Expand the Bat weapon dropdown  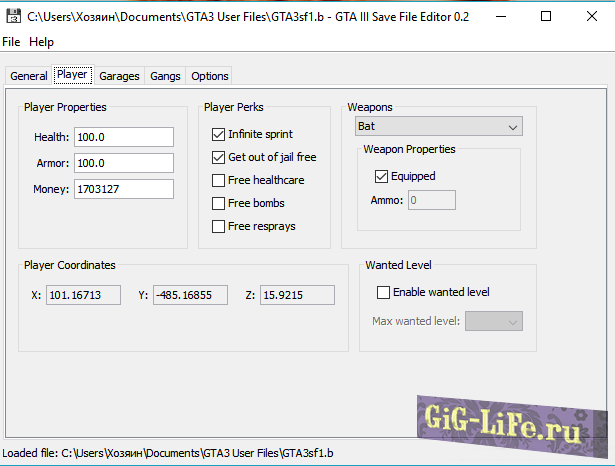point(438,127)
